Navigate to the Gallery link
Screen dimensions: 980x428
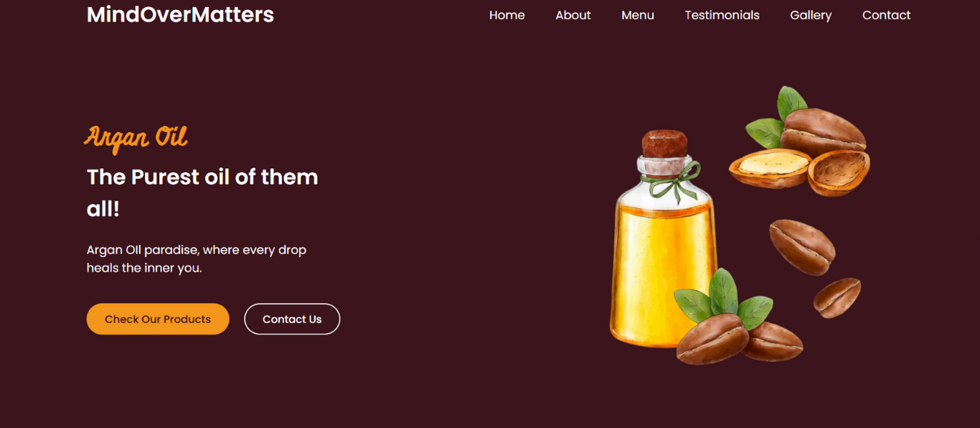(x=811, y=15)
